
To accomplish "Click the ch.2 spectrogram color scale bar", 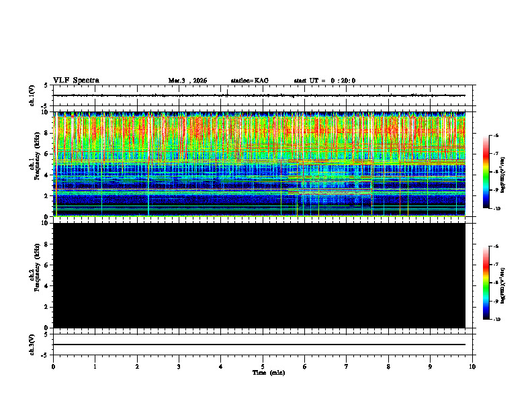I will (x=486, y=283).
